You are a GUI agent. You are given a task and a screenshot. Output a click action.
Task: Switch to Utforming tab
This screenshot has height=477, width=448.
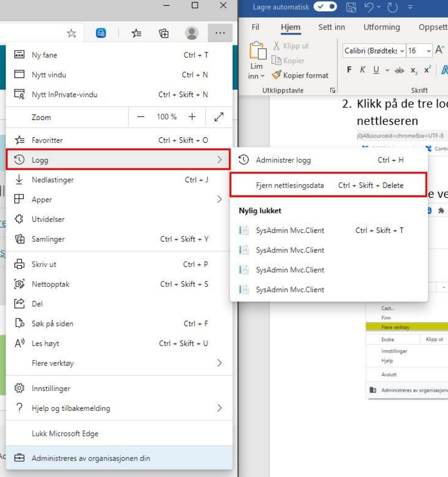click(382, 27)
